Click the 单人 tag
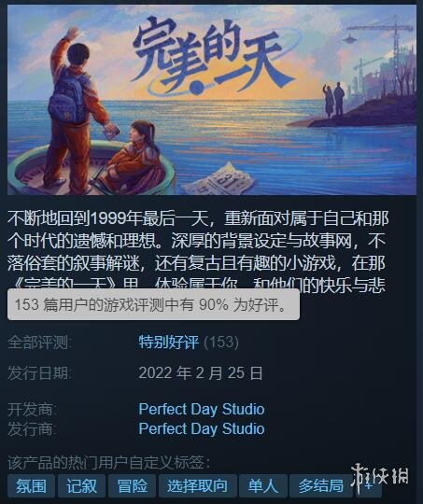 (x=263, y=485)
